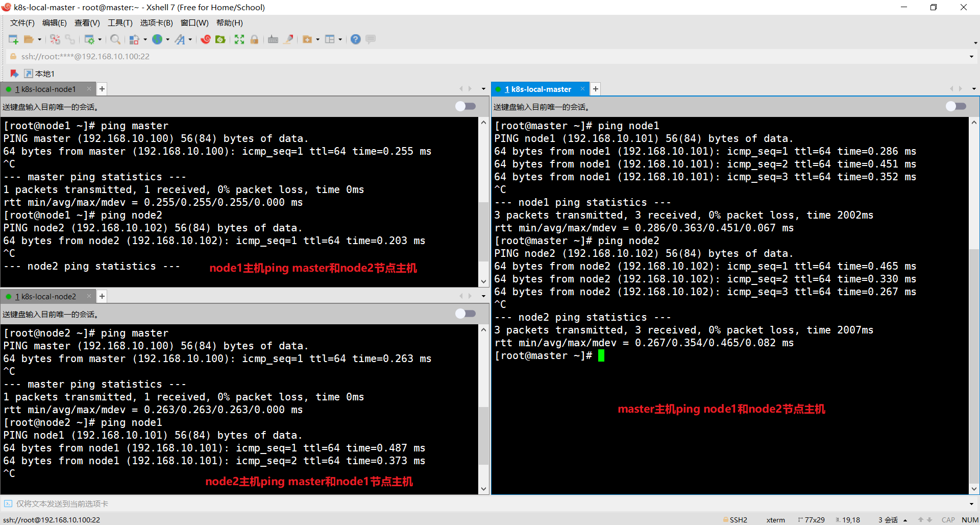
Task: Open the layout dropdown arrow in toolbar
Action: pos(340,40)
